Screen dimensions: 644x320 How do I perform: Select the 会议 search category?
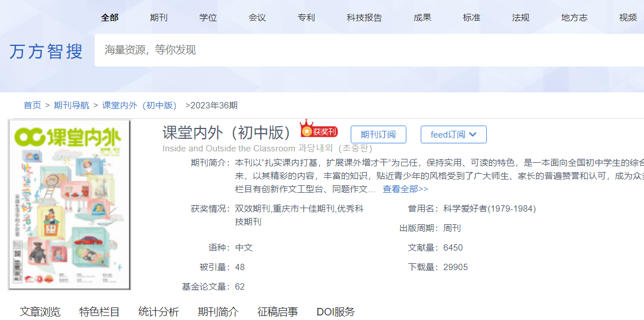[x=257, y=18]
